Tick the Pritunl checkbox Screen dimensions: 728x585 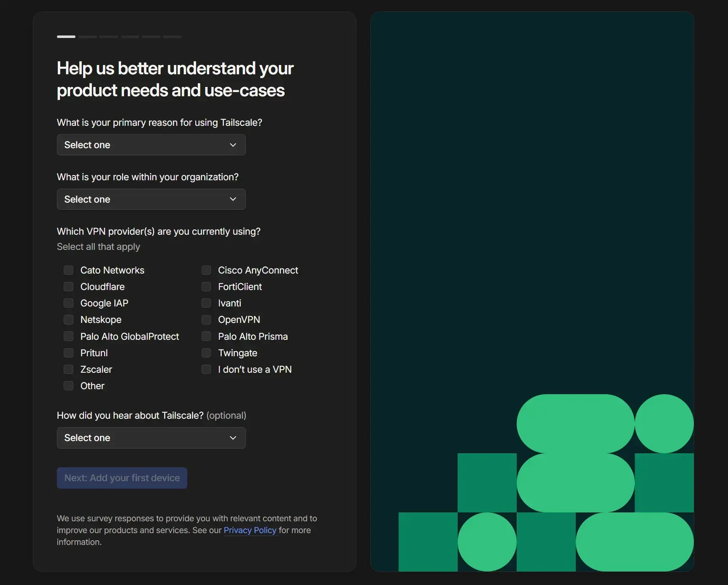(68, 353)
